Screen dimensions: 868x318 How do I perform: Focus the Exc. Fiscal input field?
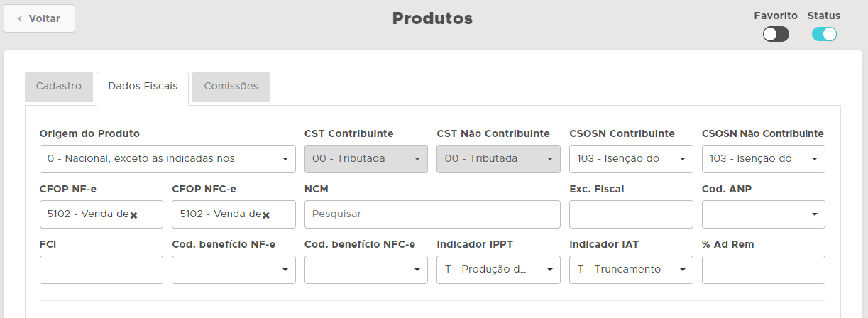pos(631,214)
